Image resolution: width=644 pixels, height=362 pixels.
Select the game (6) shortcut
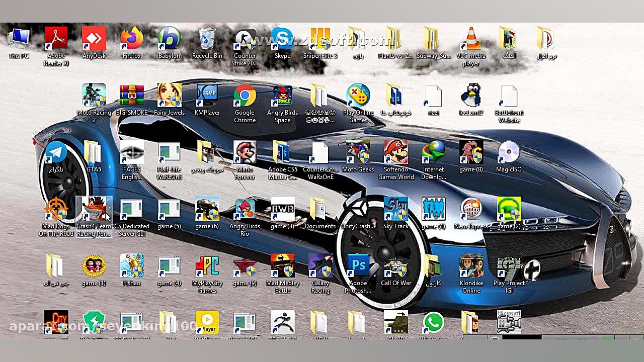(207, 214)
